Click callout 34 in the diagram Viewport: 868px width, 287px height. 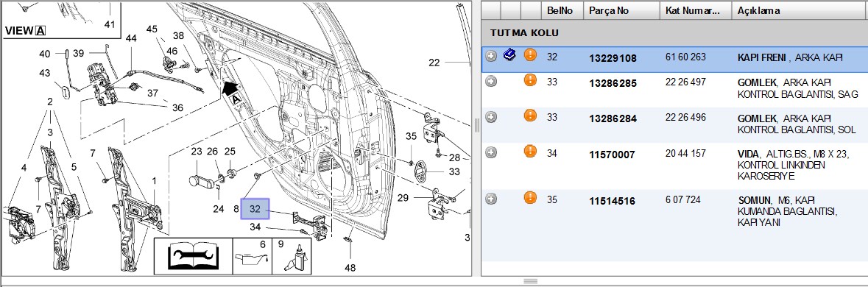[255, 227]
